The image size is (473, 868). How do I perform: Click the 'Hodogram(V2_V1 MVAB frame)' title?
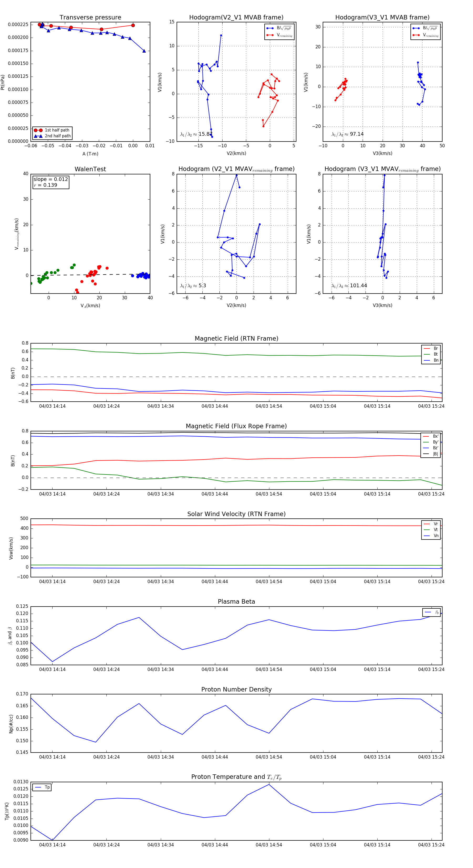click(236, 18)
